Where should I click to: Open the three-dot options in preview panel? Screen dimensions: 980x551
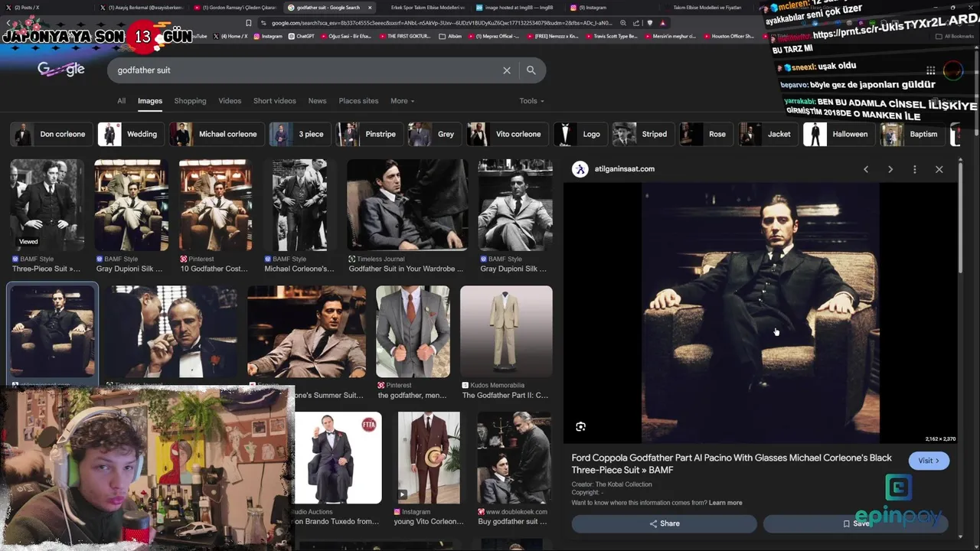tap(914, 169)
